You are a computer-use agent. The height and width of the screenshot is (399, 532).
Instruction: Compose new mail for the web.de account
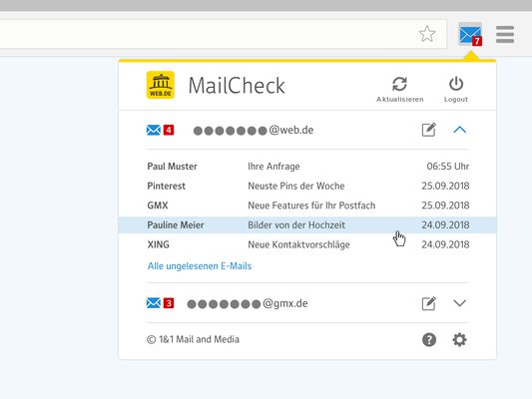[428, 130]
